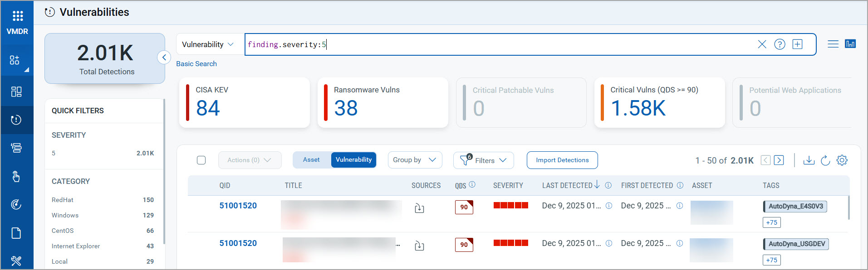Open the Reports document sidebar icon

point(16,233)
